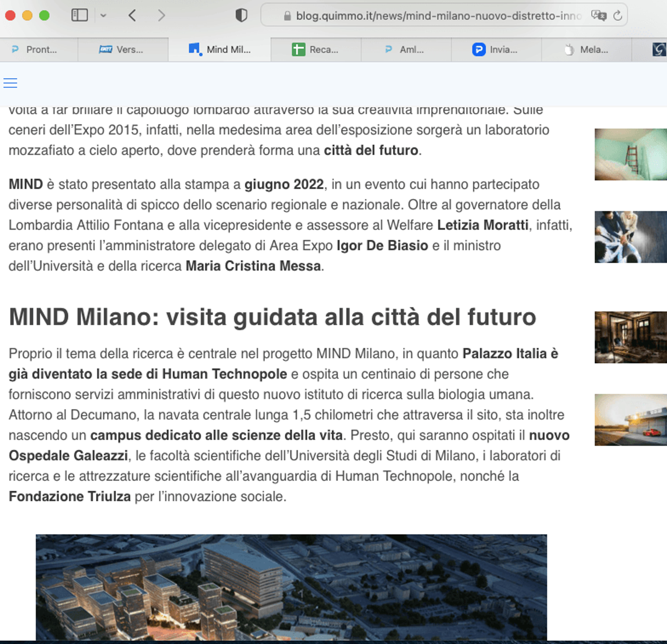This screenshot has height=644, width=667.
Task: Click the translate page icon in address bar
Action: pos(599,16)
